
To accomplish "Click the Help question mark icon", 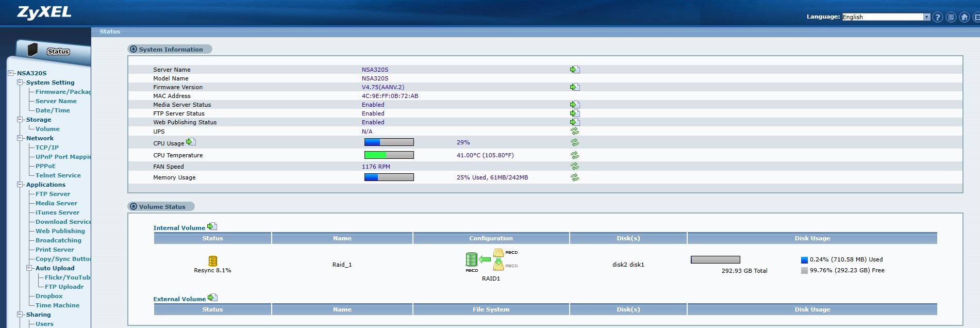I will (938, 17).
